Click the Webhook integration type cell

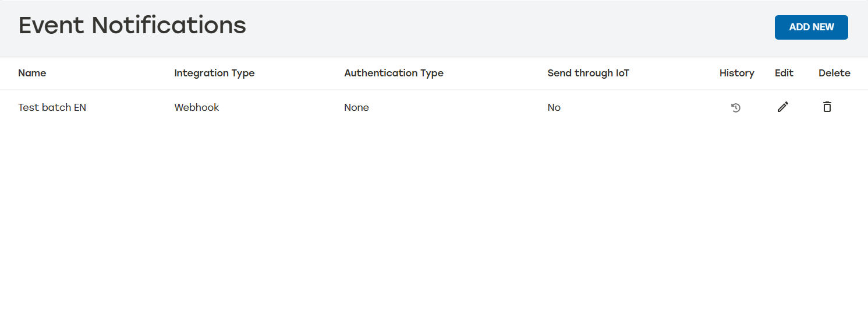click(196, 107)
